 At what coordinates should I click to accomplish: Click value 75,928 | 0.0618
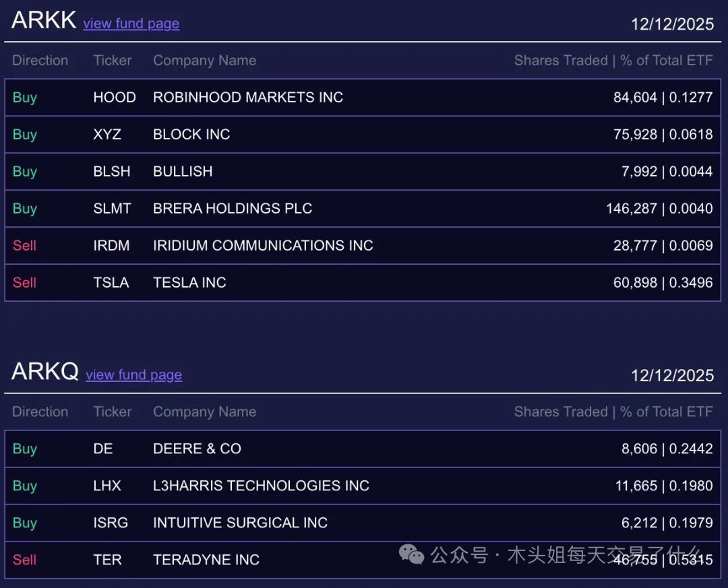click(x=663, y=134)
